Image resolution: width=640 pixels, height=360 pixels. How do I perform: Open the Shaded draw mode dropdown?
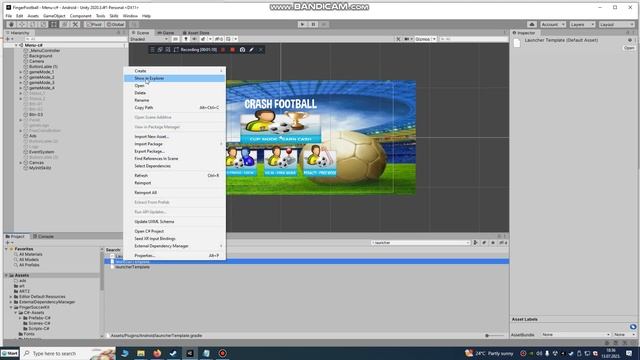(x=149, y=39)
